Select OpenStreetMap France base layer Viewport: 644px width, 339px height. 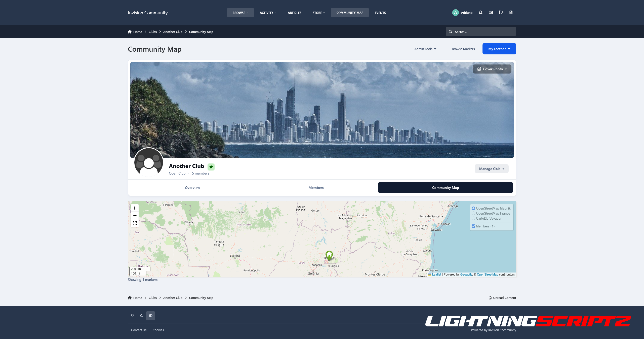[473, 213]
